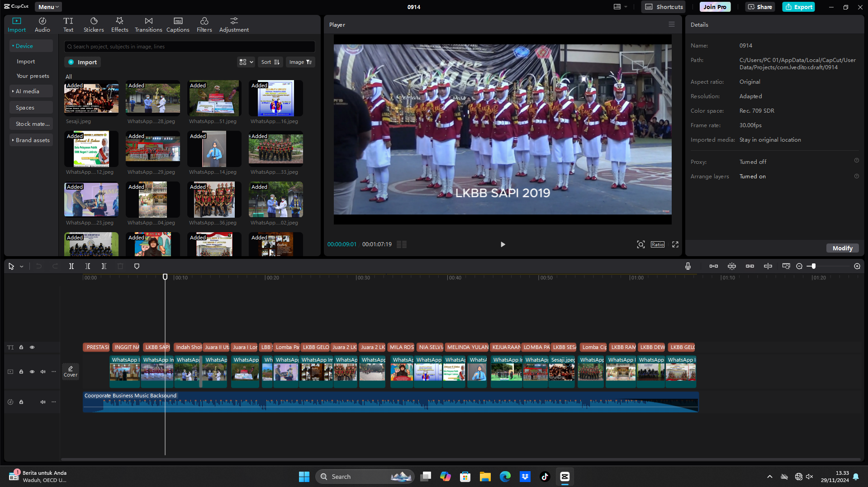Image resolution: width=868 pixels, height=487 pixels.
Task: Open the Sort options dropdown
Action: (270, 62)
